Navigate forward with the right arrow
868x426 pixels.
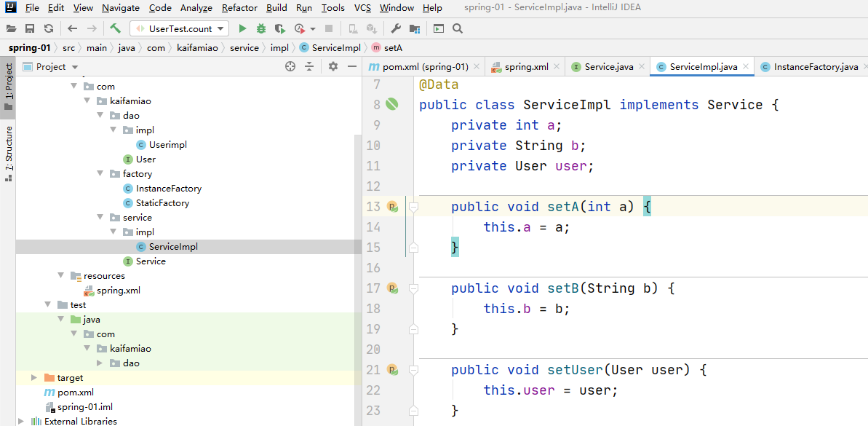pos(92,28)
